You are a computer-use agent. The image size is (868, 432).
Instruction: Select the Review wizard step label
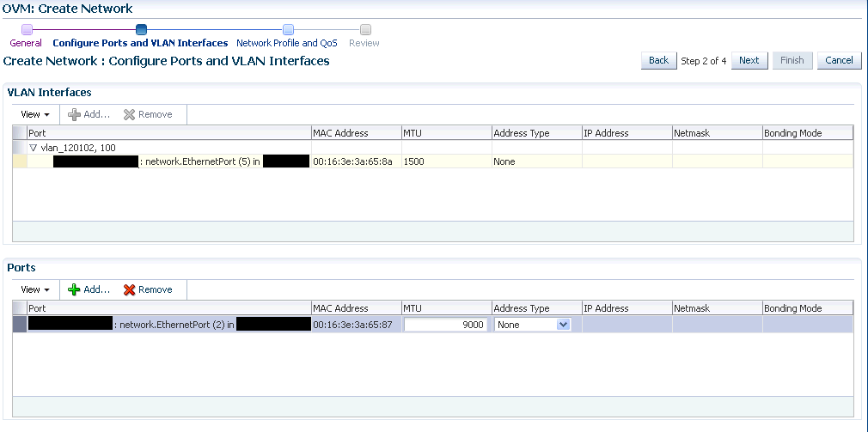click(x=364, y=43)
